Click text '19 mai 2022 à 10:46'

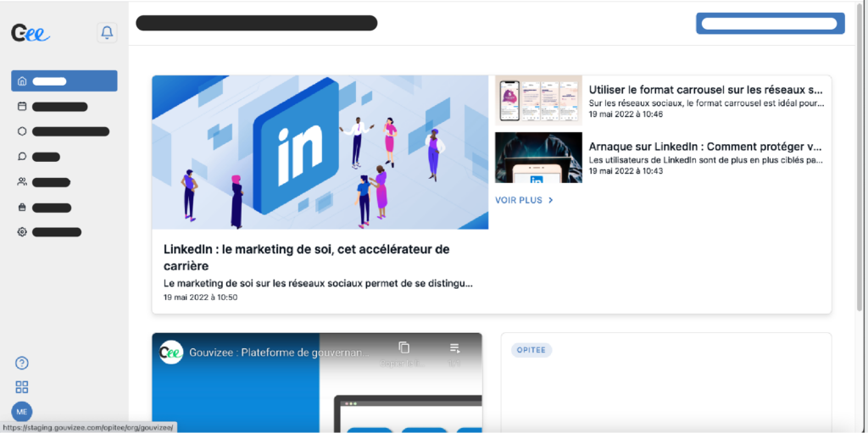[x=626, y=114]
